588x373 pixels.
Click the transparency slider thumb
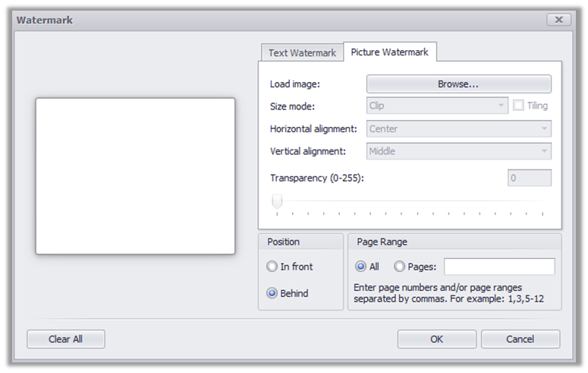[277, 201]
